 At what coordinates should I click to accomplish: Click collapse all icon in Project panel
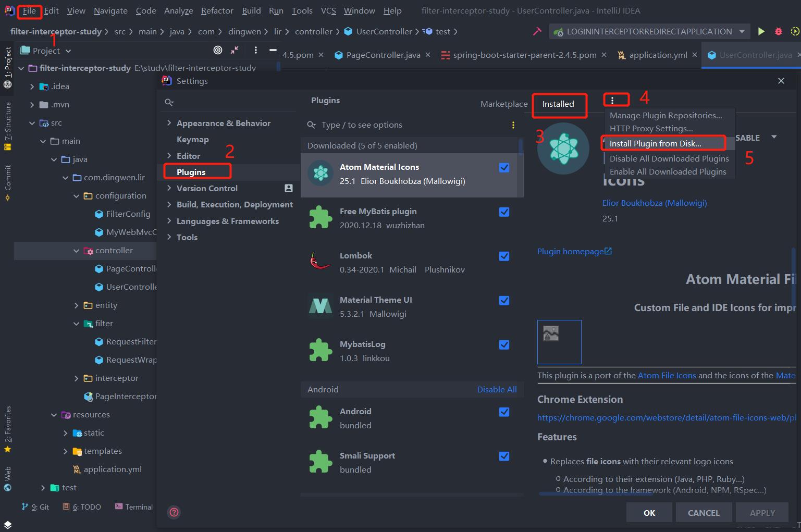pos(235,50)
